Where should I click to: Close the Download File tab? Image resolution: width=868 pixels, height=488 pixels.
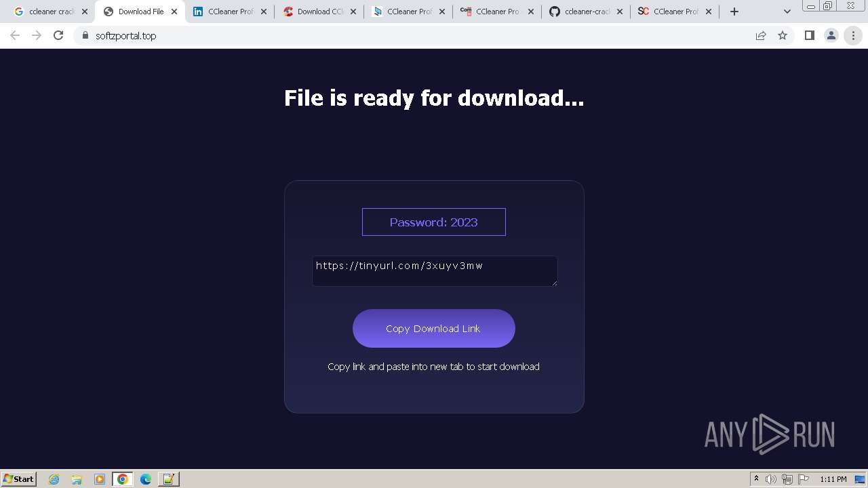(174, 12)
